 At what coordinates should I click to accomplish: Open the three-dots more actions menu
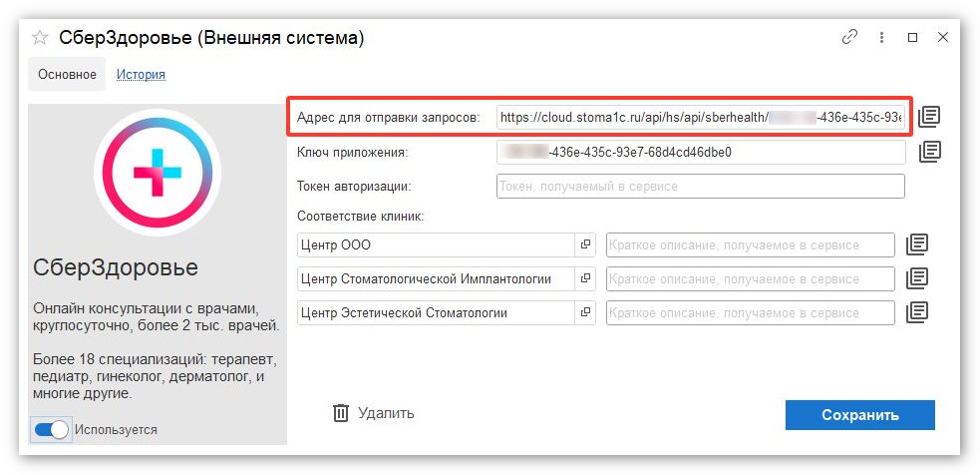click(x=881, y=38)
